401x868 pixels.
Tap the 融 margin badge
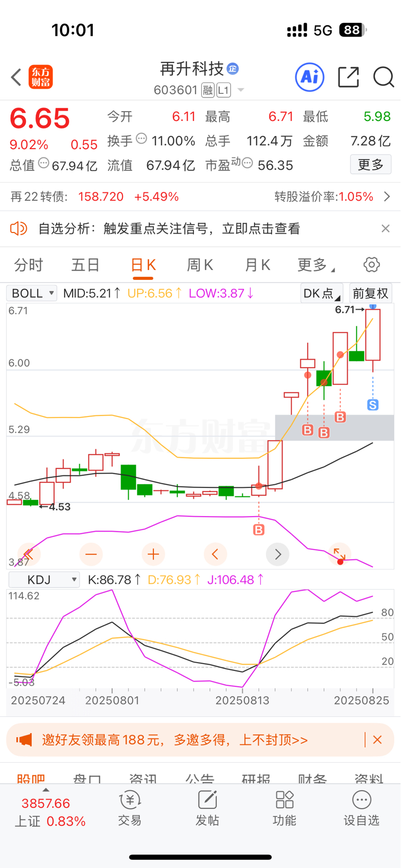(208, 90)
